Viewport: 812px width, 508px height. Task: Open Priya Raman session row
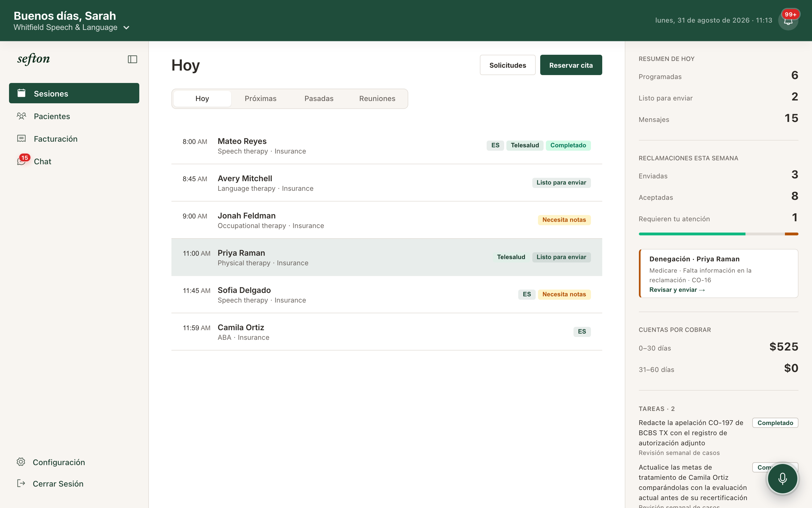pyautogui.click(x=387, y=257)
